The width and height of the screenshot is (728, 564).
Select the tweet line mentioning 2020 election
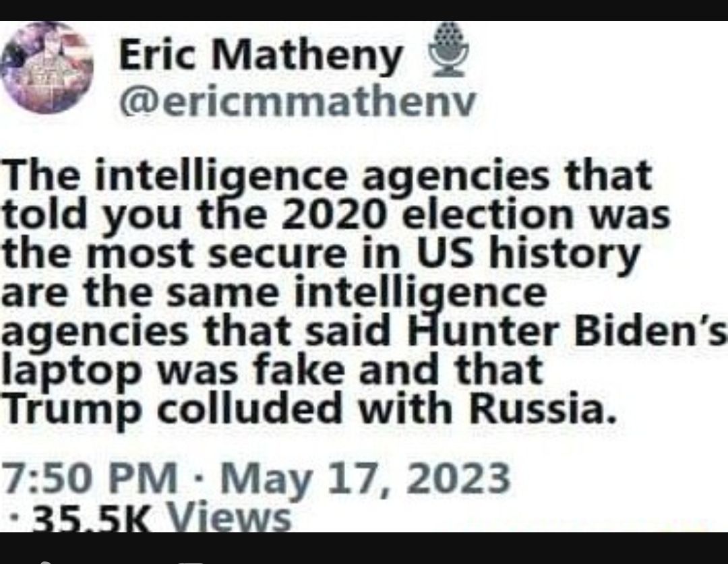coord(336,215)
